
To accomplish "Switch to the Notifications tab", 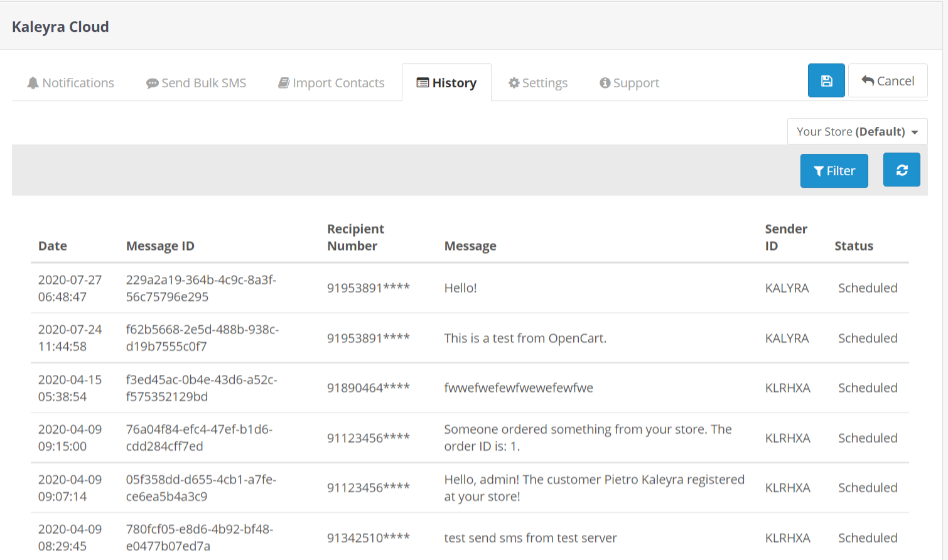I will click(70, 83).
